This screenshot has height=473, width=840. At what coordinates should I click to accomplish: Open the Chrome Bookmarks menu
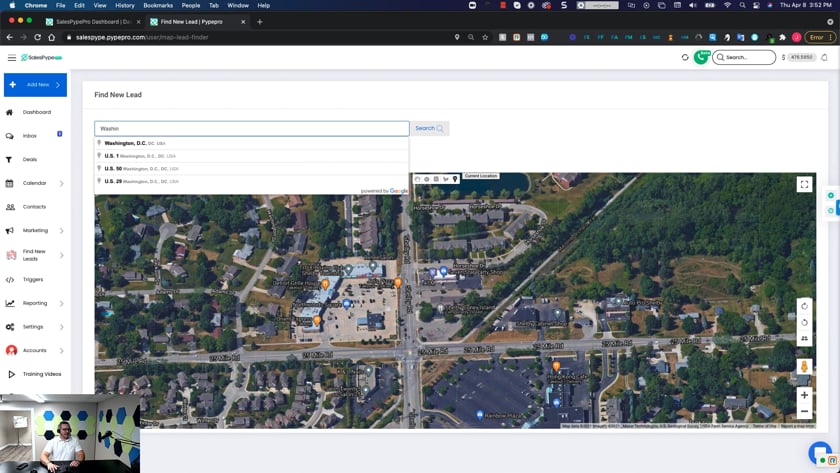[158, 5]
